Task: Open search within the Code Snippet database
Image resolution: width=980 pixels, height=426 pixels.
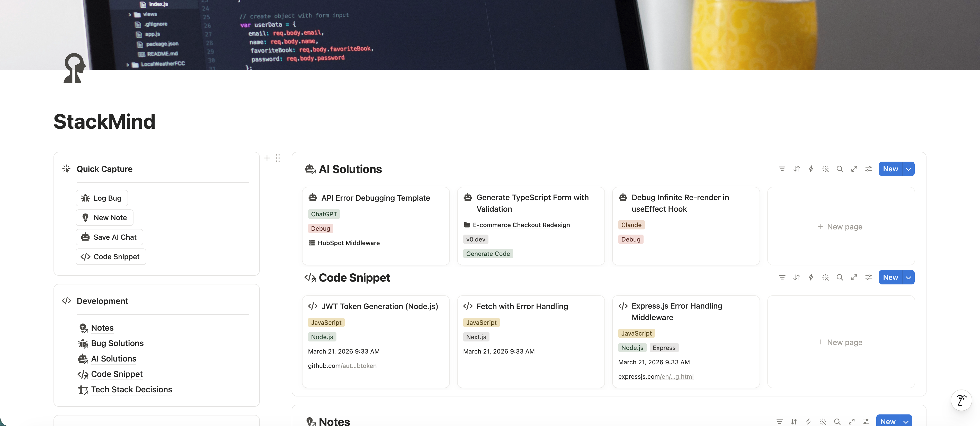Action: pos(840,277)
